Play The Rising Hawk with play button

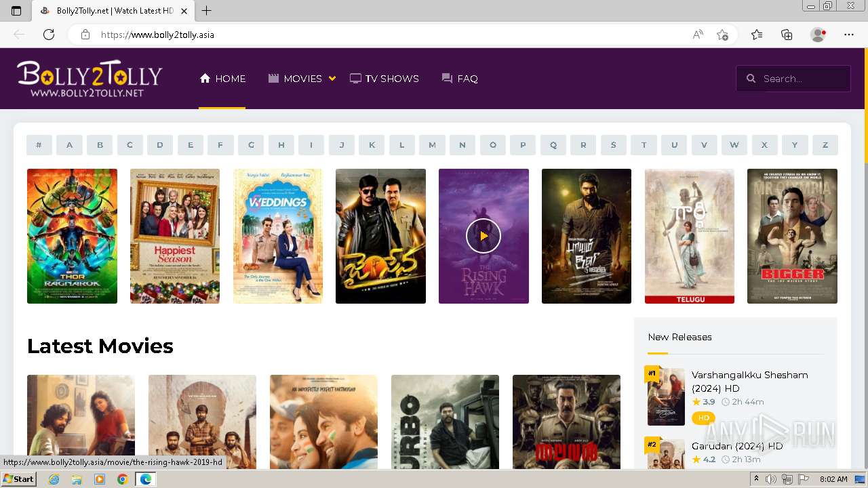[x=484, y=236]
